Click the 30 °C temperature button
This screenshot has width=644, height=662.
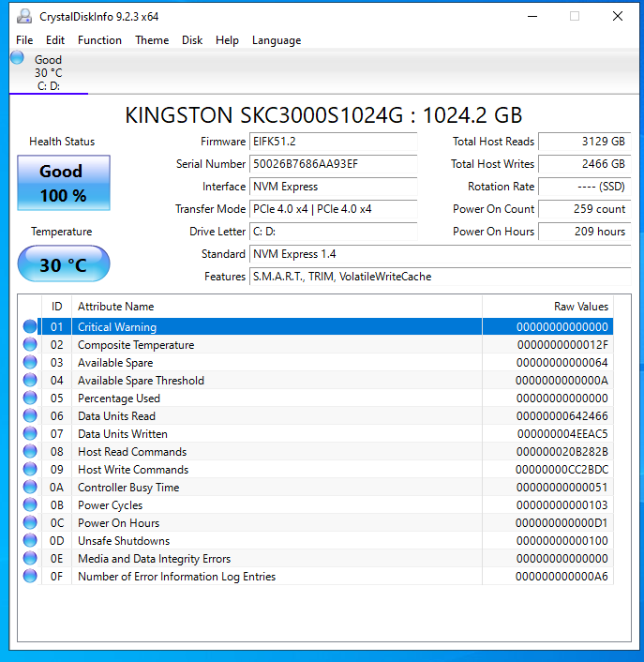pos(64,263)
